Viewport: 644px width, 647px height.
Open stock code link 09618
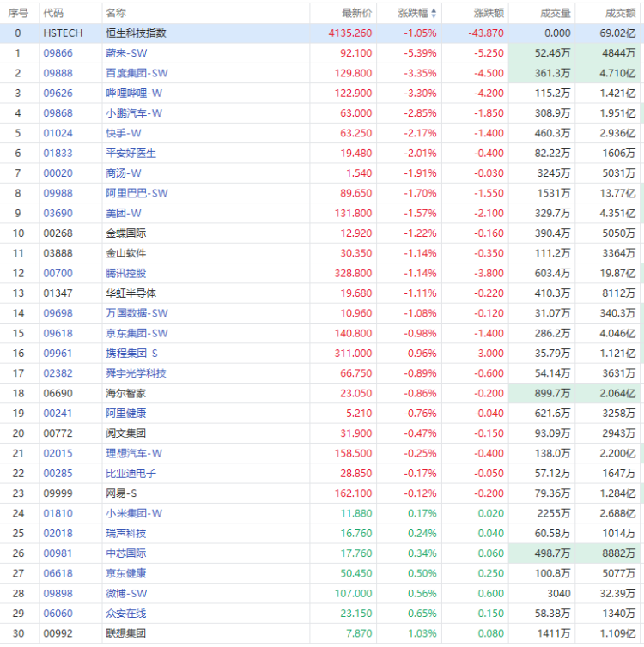click(58, 334)
